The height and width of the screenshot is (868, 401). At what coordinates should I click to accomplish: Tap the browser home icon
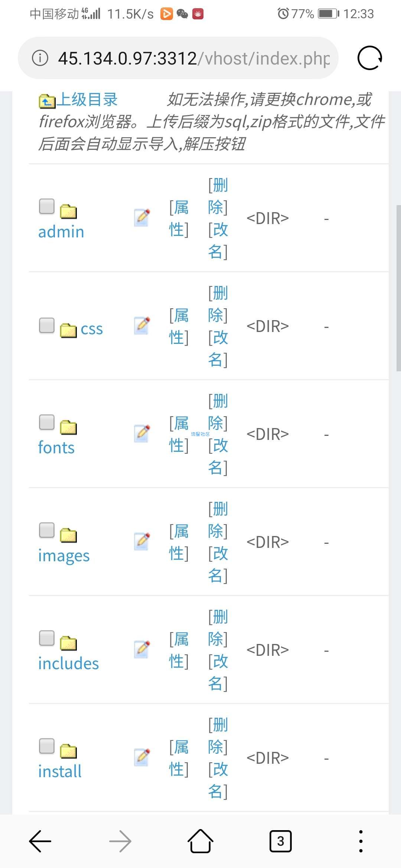coord(200,841)
